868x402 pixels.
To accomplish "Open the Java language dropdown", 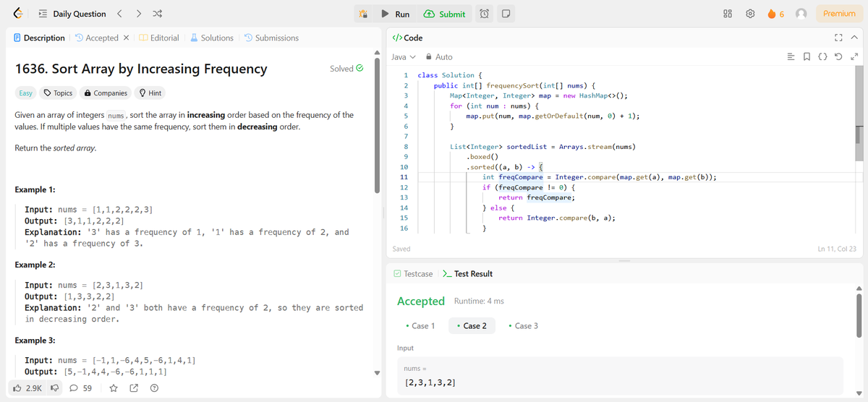I will (404, 56).
